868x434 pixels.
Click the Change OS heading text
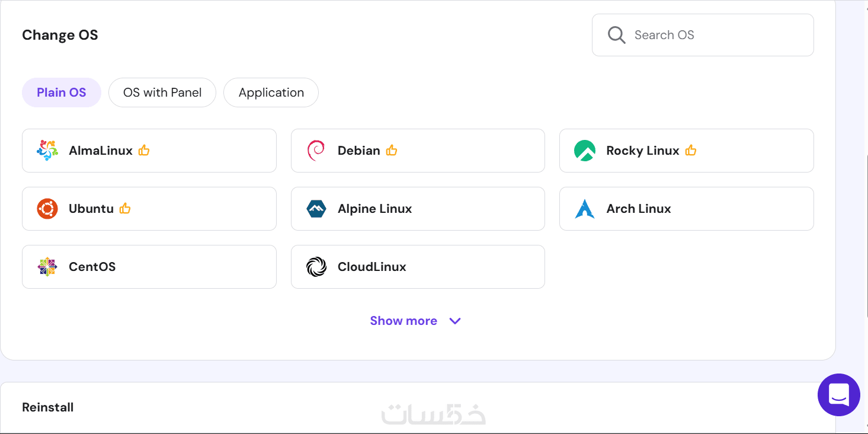[60, 35]
